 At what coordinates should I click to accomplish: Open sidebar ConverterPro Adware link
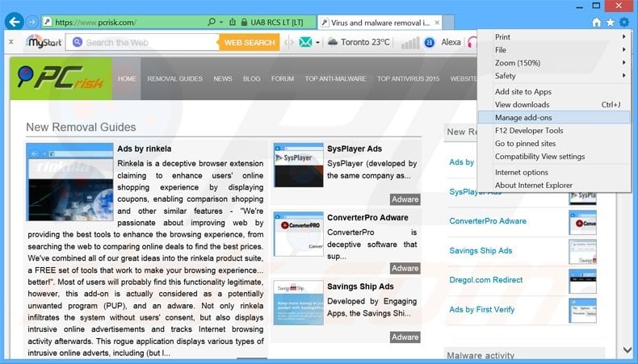pos(488,221)
